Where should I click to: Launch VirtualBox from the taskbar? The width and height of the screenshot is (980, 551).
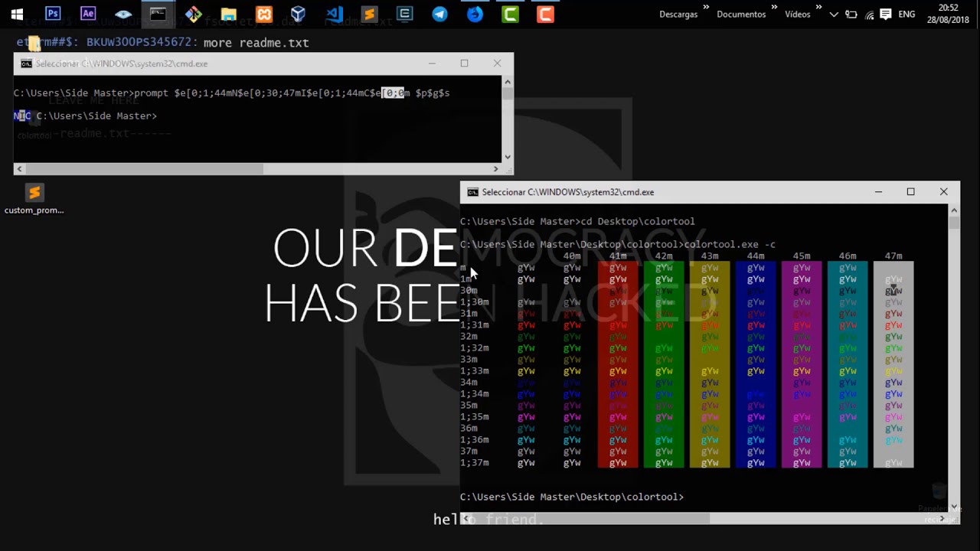(x=299, y=14)
